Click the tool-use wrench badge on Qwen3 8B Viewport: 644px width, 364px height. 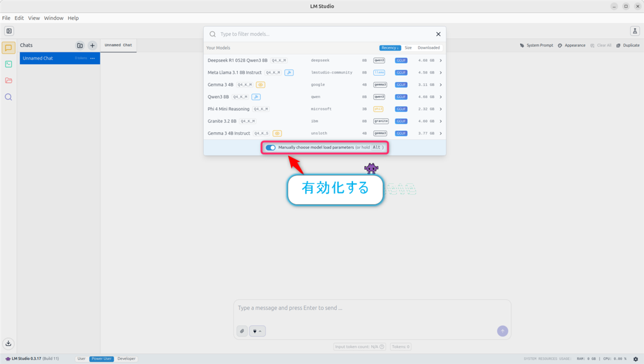(x=256, y=97)
